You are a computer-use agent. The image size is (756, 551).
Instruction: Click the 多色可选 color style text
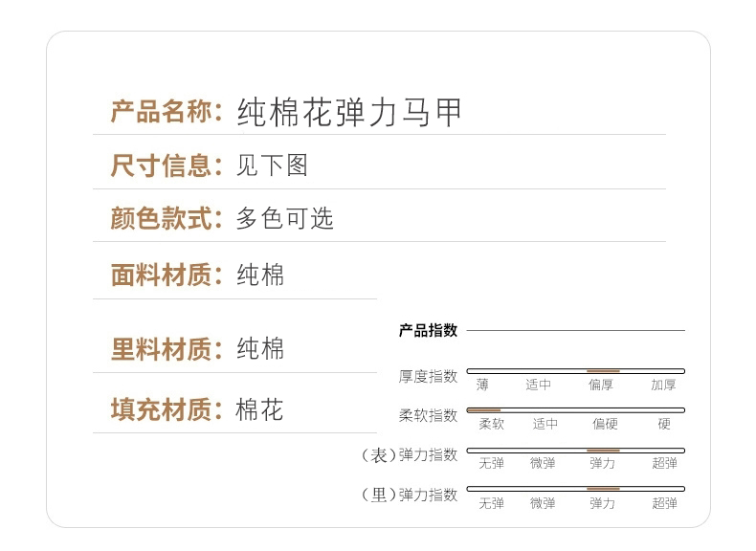[x=284, y=218]
